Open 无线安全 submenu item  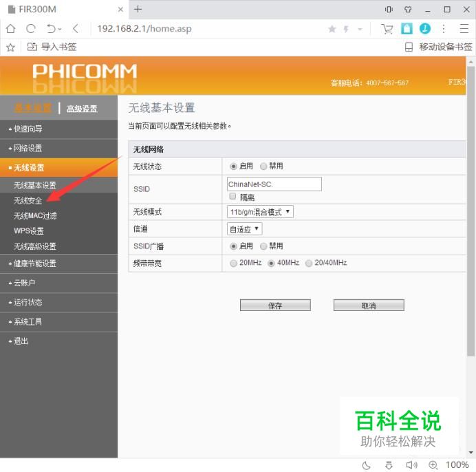pyautogui.click(x=28, y=200)
